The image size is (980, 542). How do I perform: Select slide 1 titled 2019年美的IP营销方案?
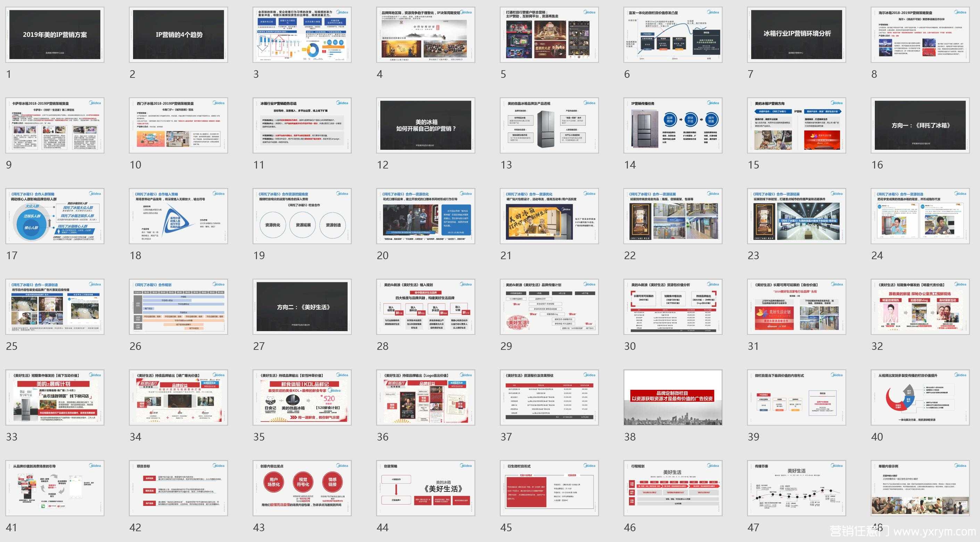(x=55, y=35)
